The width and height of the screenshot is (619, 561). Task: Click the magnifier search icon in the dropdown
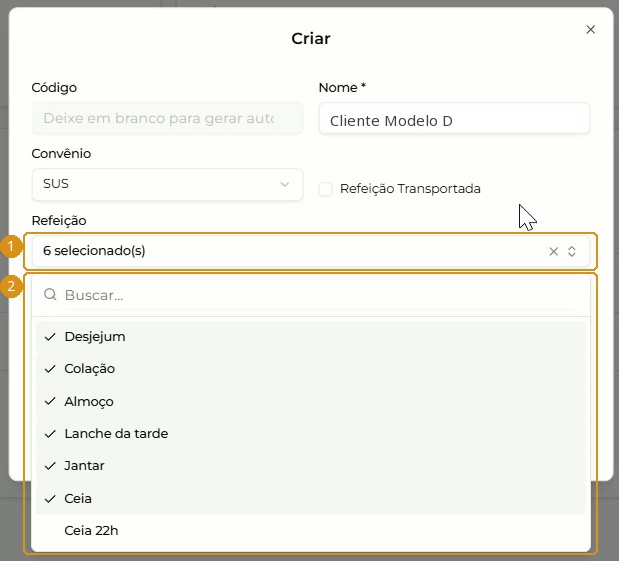(50, 294)
